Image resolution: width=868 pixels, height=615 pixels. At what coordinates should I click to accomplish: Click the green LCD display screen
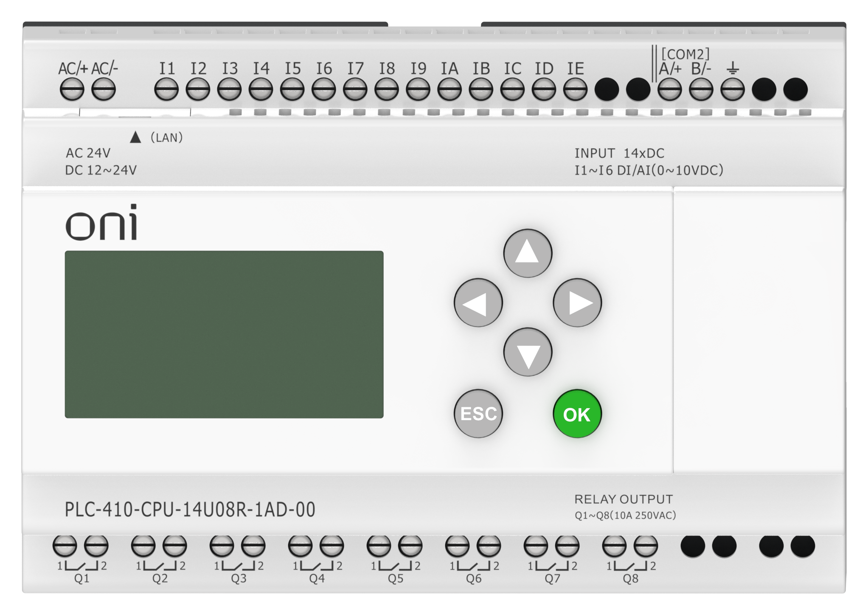point(224,334)
